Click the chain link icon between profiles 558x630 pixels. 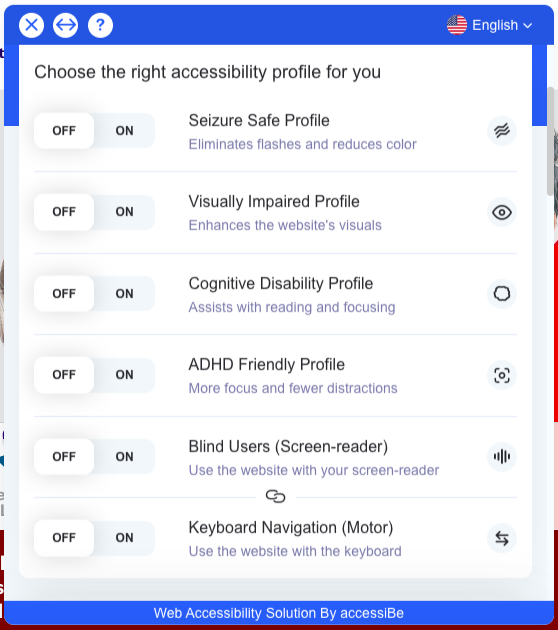pyautogui.click(x=276, y=497)
